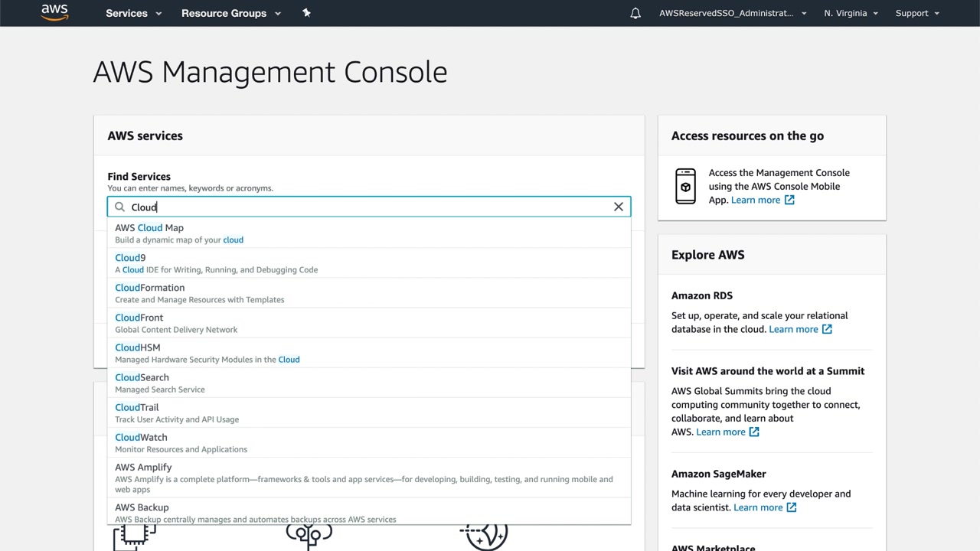The width and height of the screenshot is (980, 551).
Task: Click Learn more under Mobile App
Action: click(x=756, y=200)
